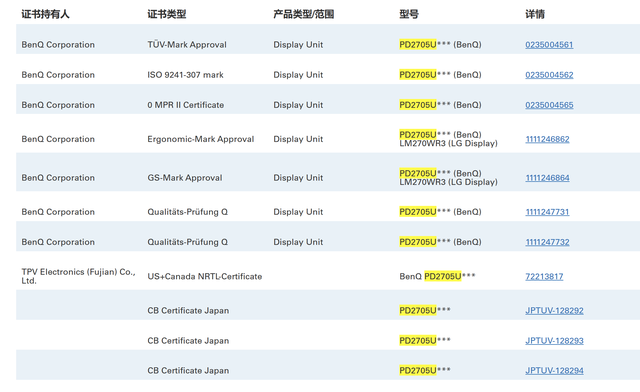Click PD2705U*** model in JPTUV-128292 row
Image resolution: width=640 pixels, height=392 pixels.
(424, 310)
